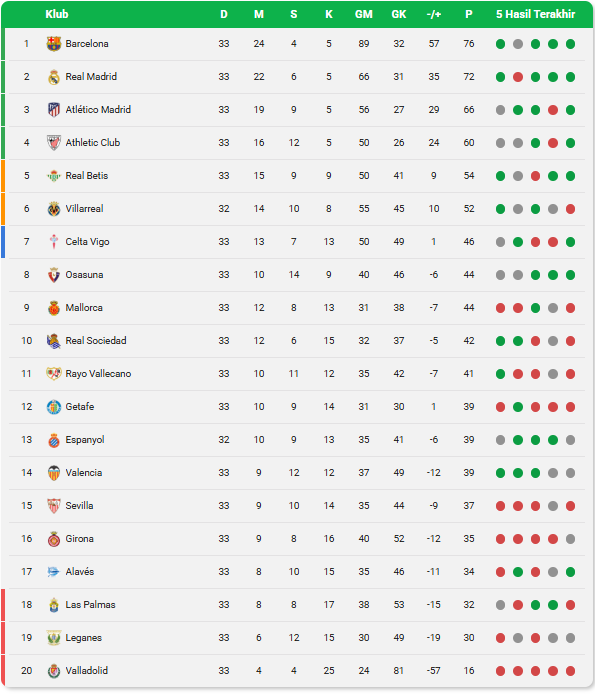Click the Las Palmas club crest

[x=54, y=605]
